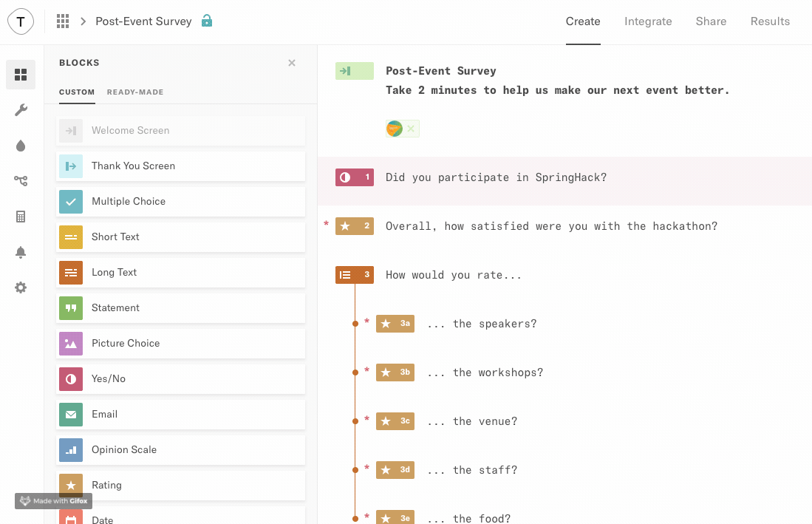812x524 pixels.
Task: Open the Settings gear icon in sidebar
Action: coord(21,287)
